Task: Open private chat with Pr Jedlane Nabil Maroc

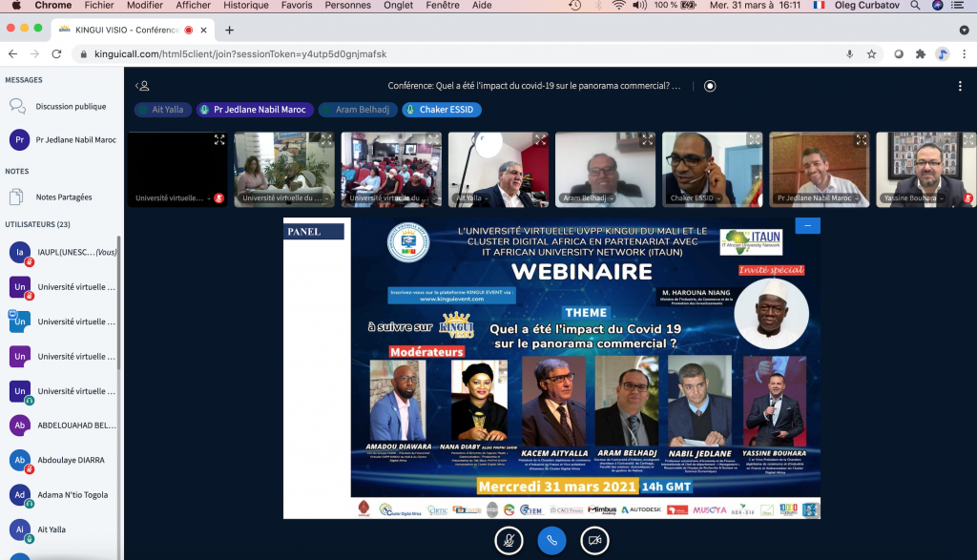Action: tap(61, 140)
